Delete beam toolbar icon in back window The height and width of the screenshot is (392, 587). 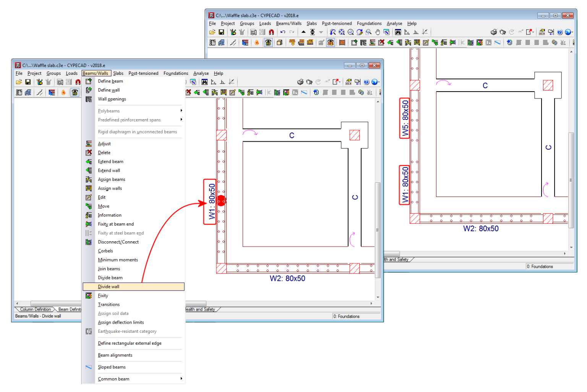click(x=381, y=42)
